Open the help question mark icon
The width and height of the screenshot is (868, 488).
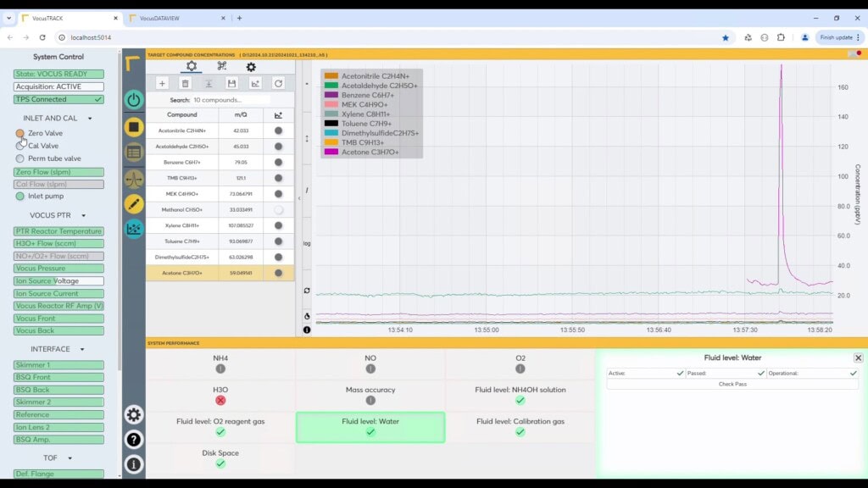(134, 440)
